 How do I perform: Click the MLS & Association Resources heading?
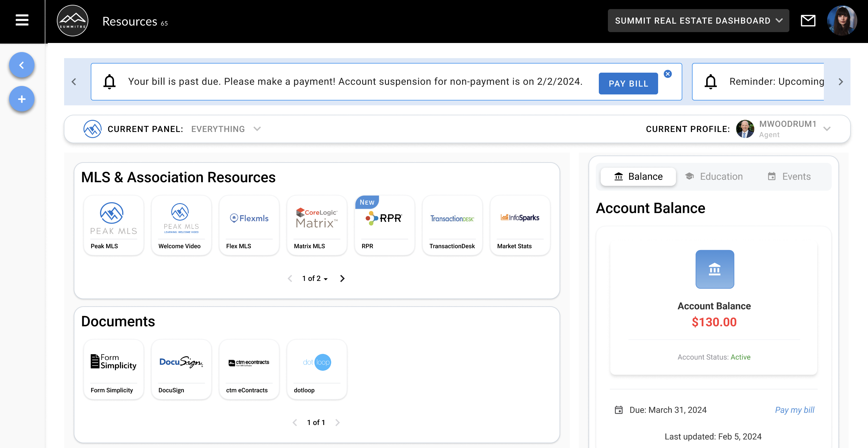[178, 177]
